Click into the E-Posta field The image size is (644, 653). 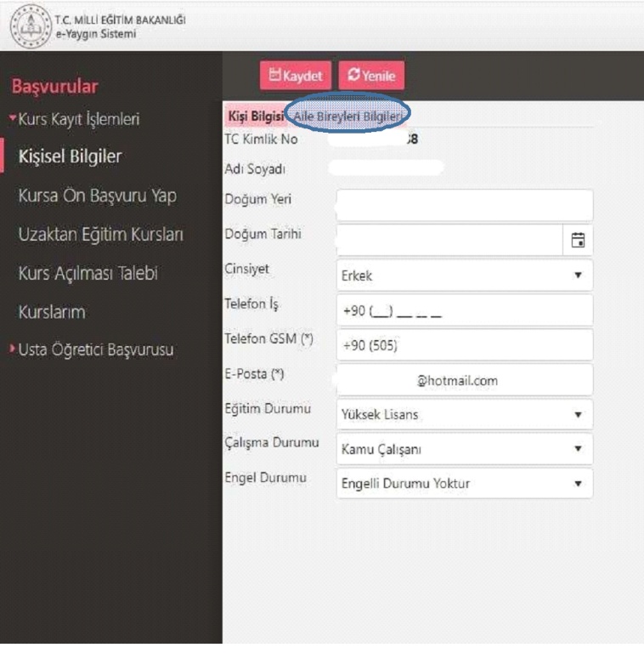tap(464, 380)
